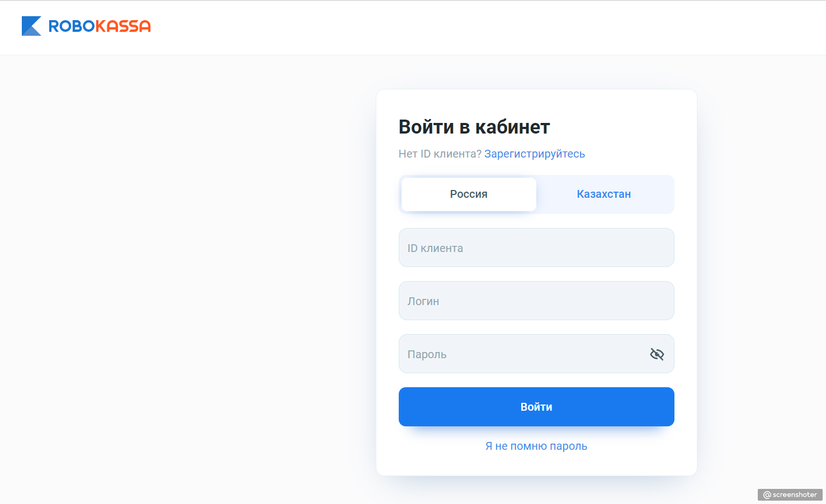The width and height of the screenshot is (826, 504).
Task: Focus the ID клиента input field
Action: pyautogui.click(x=536, y=248)
